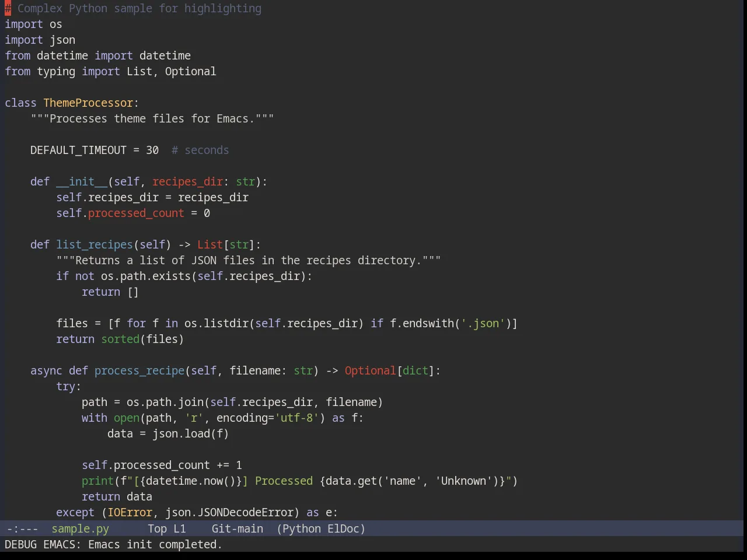Click the ThemeProcessor class name
Viewport: 747px width, 560px height.
(88, 103)
